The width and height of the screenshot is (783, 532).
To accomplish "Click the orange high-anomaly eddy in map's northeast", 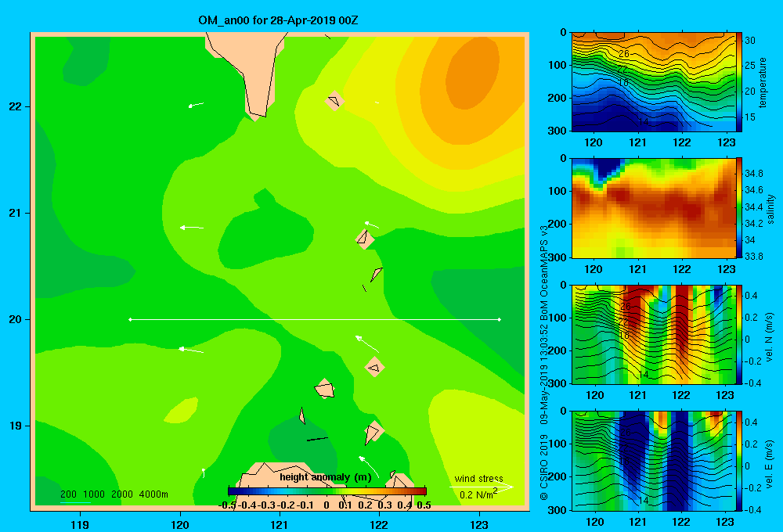I will click(x=472, y=74).
